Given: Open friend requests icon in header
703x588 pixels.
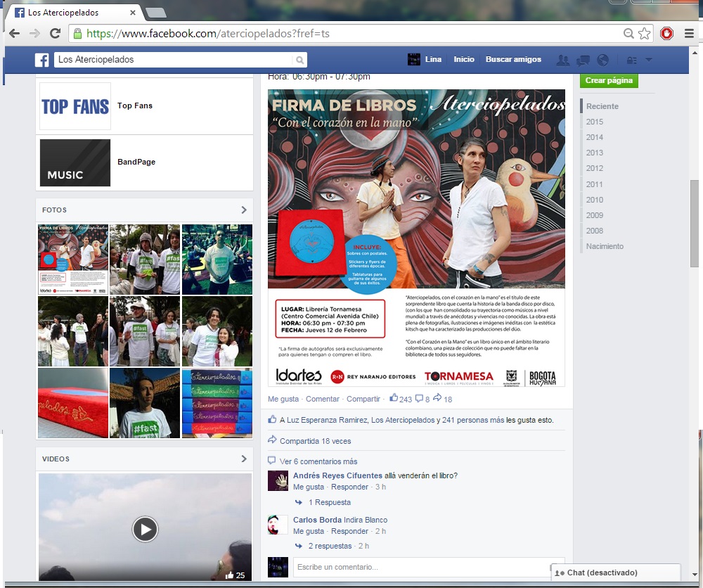Looking at the screenshot, I should tap(562, 60).
